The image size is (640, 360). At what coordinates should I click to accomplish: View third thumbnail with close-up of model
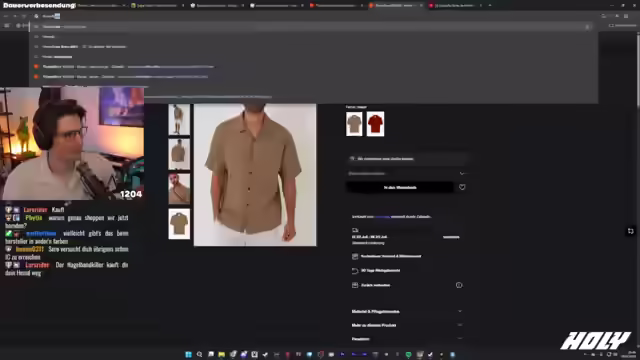179,189
